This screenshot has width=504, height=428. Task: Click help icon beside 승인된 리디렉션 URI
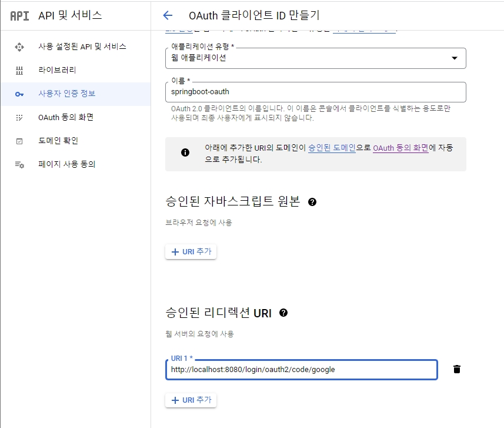pyautogui.click(x=283, y=313)
